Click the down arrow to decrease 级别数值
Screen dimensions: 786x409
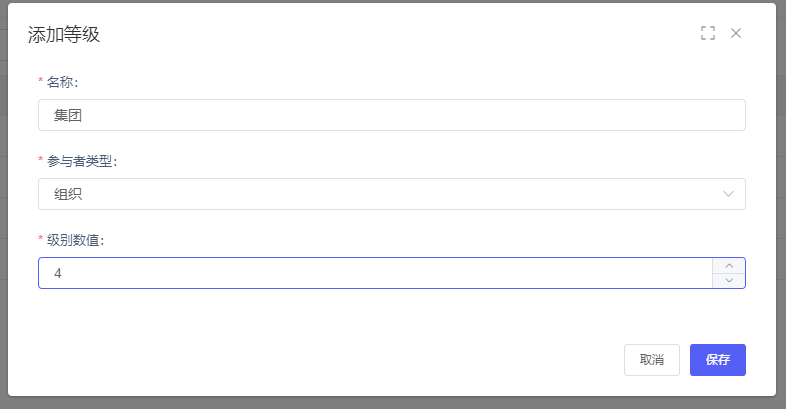click(729, 281)
